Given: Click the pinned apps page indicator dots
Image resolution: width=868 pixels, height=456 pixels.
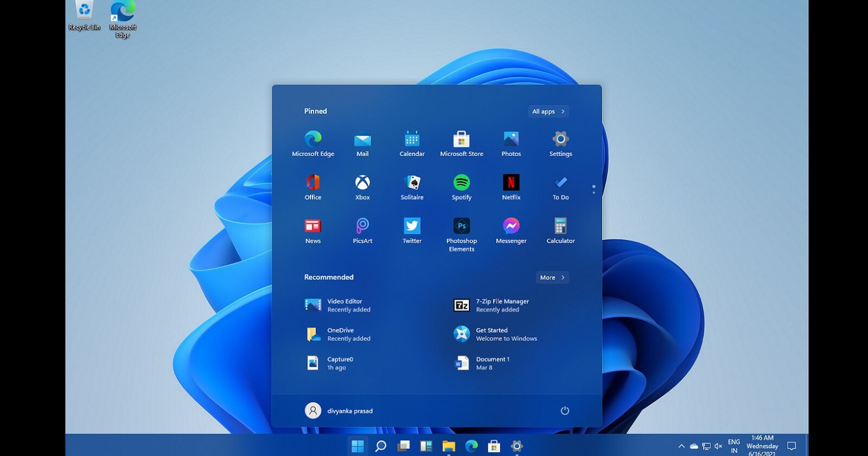Looking at the screenshot, I should point(593,189).
